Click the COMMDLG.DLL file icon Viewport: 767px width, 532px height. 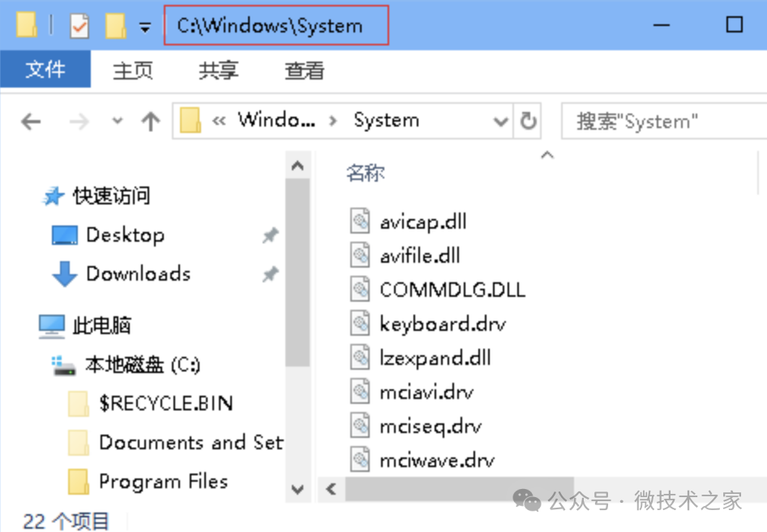(360, 290)
